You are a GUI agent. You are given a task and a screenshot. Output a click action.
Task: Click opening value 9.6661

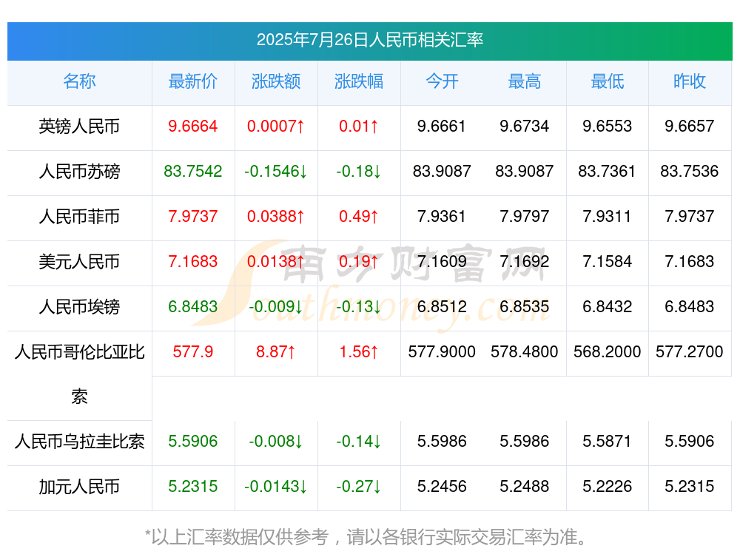point(442,126)
